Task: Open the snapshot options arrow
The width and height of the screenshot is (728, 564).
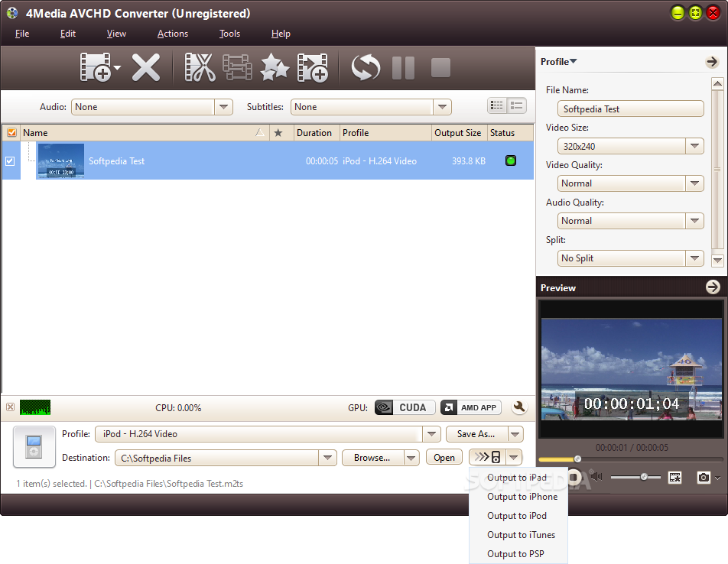Action: 718,478
